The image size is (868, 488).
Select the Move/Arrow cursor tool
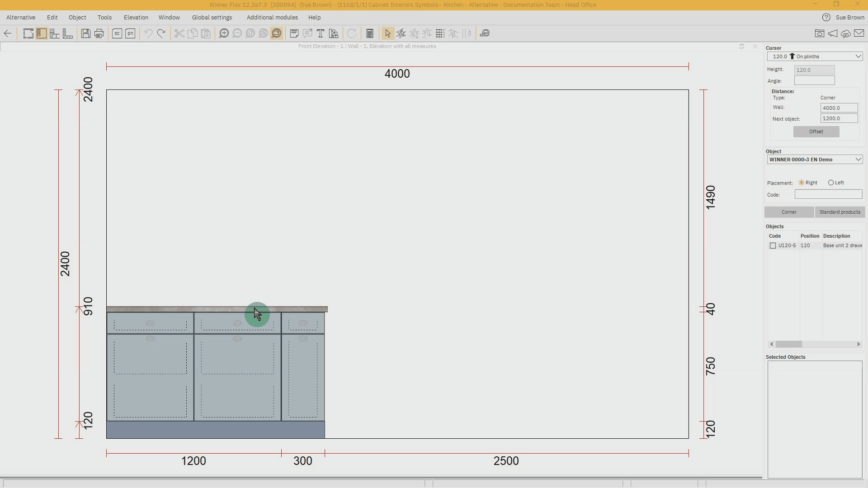pyautogui.click(x=387, y=33)
